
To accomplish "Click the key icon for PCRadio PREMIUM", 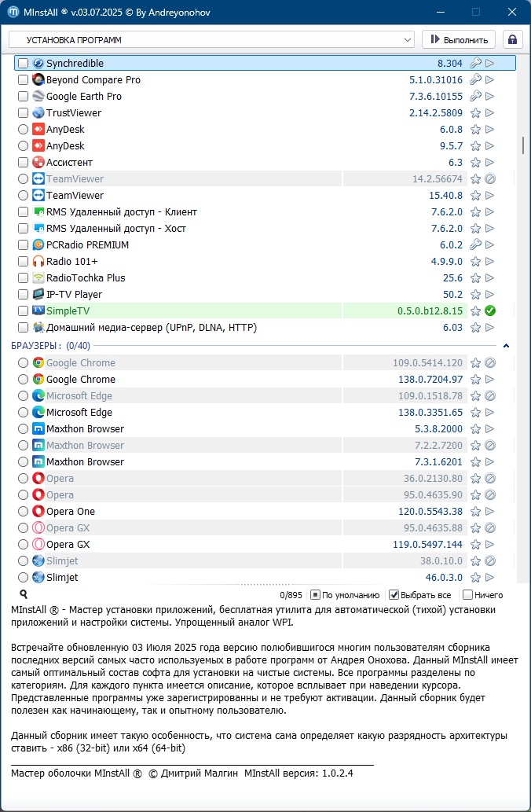I will pos(475,245).
